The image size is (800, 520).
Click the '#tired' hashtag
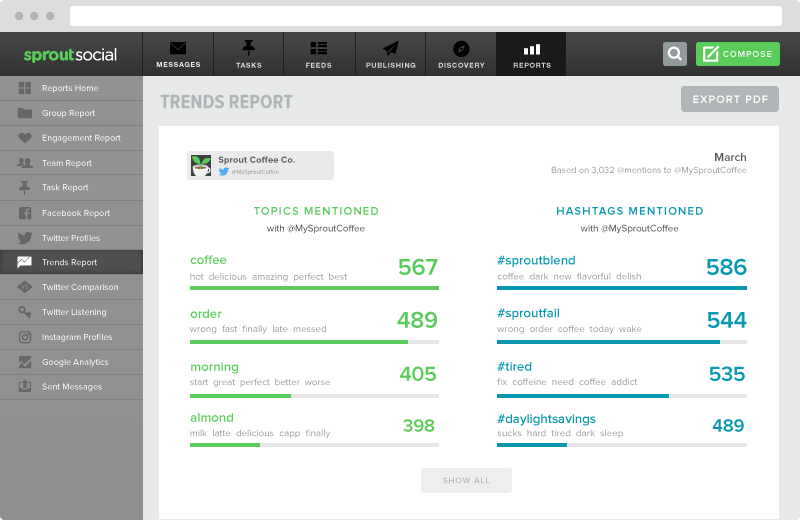tap(514, 366)
